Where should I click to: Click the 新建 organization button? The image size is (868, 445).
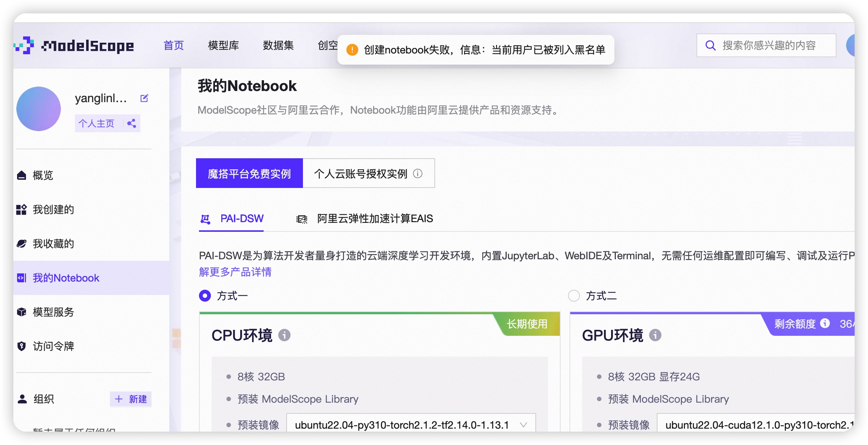tap(131, 399)
